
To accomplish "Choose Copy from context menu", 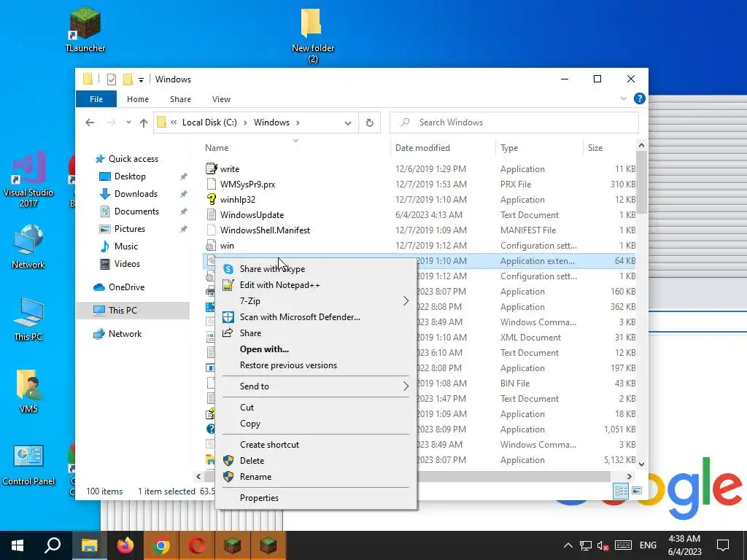I will 317,424.
